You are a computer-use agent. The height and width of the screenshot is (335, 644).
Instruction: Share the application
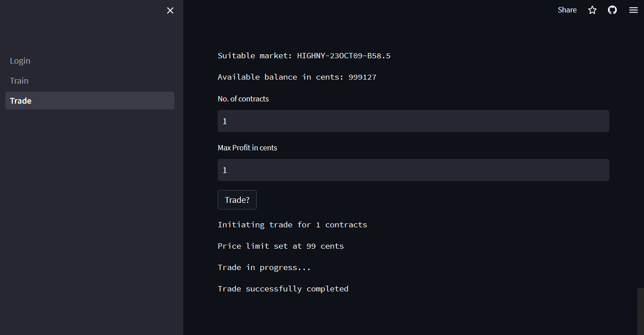(567, 9)
